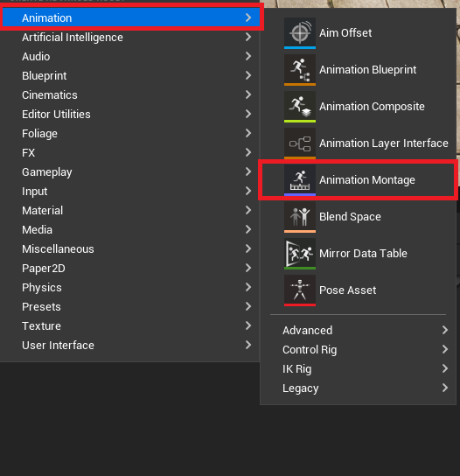Pick the Pose Asset icon

pyautogui.click(x=300, y=290)
